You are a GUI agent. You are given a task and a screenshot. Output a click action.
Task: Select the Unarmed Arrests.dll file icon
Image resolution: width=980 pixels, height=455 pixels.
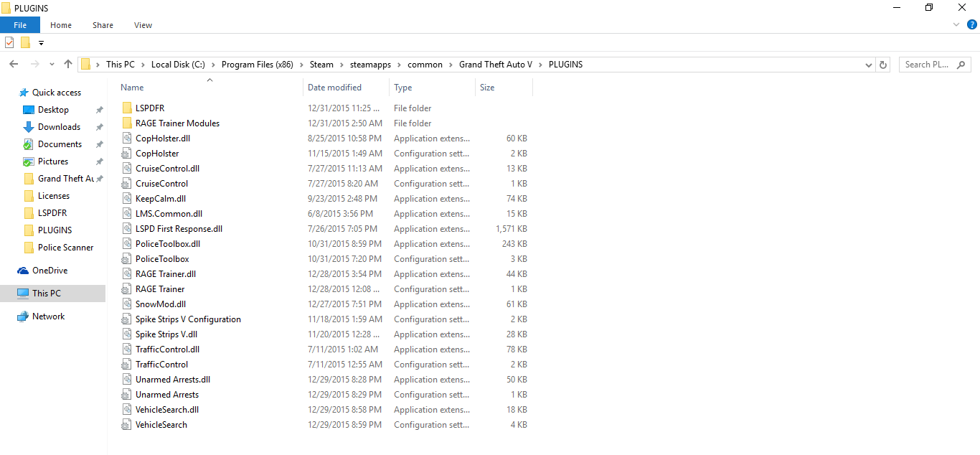tap(127, 380)
